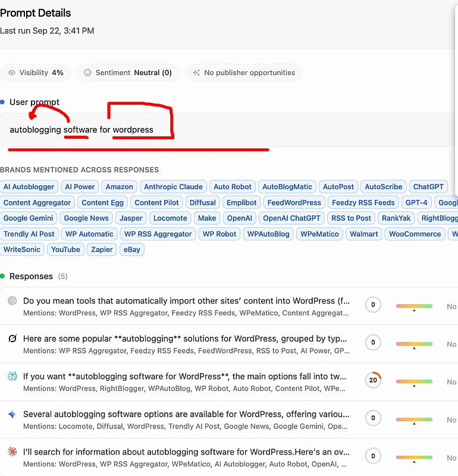Select the FeedWordPress brand tag
The image size is (458, 476).
(294, 202)
